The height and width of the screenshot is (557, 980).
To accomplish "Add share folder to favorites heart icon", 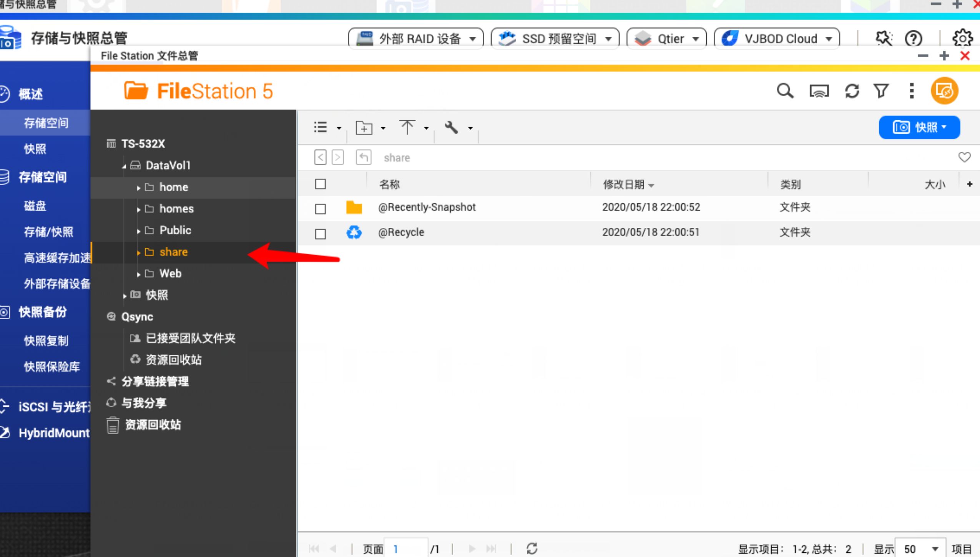I will pyautogui.click(x=964, y=157).
